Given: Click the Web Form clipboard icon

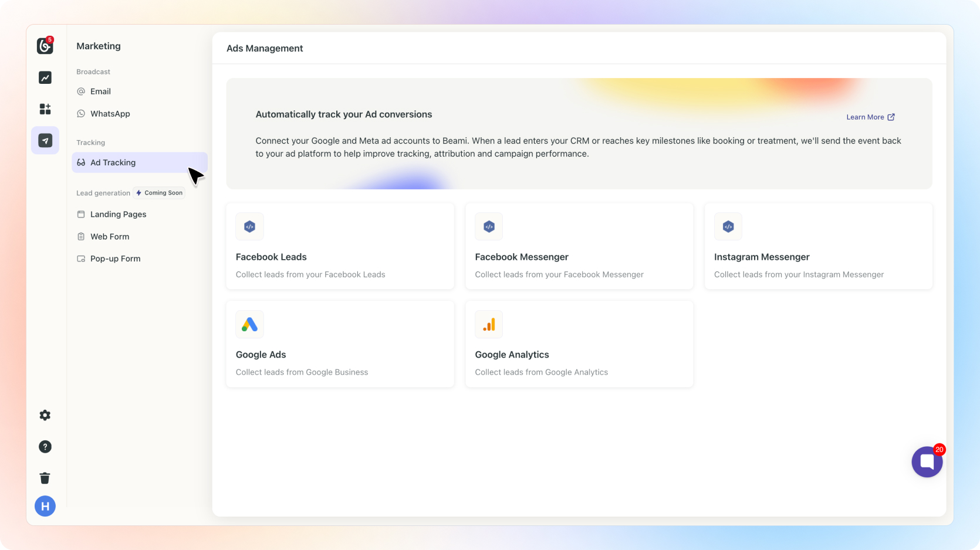Looking at the screenshot, I should [81, 237].
